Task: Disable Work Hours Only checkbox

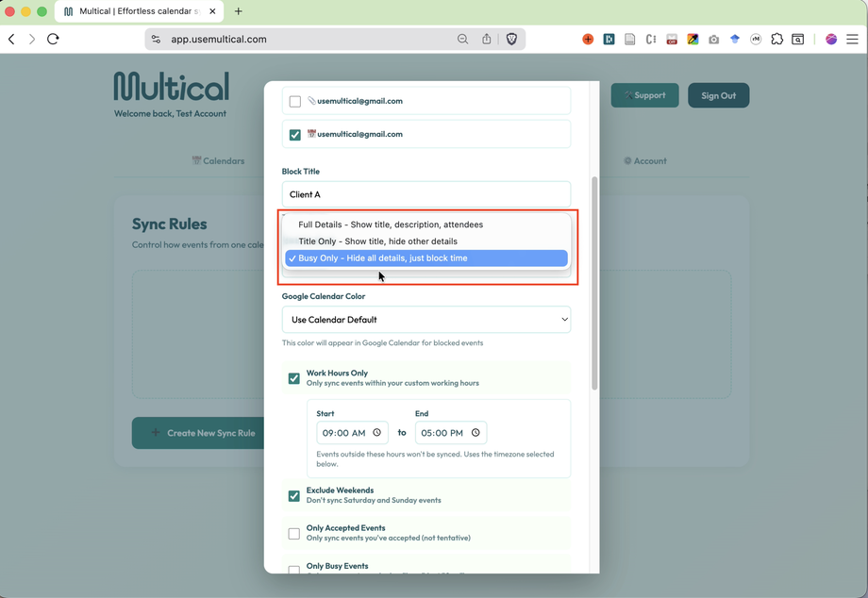Action: [294, 378]
